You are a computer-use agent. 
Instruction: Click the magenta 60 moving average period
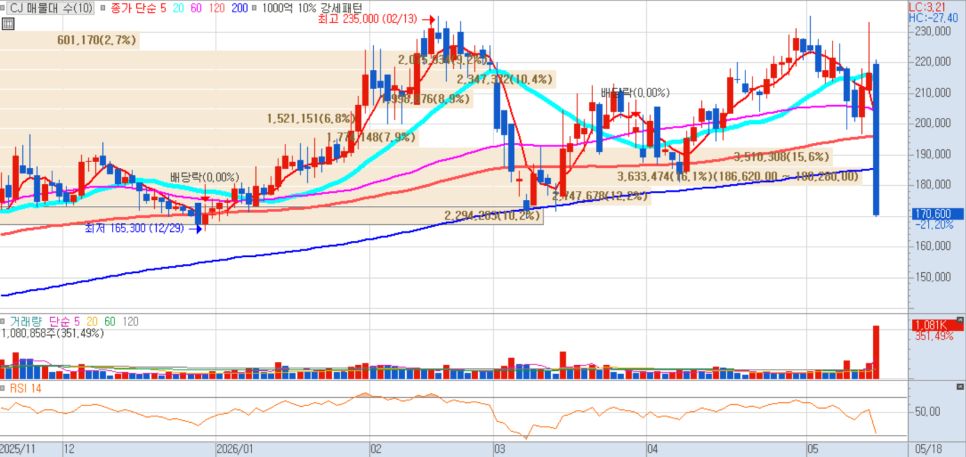[x=198, y=8]
